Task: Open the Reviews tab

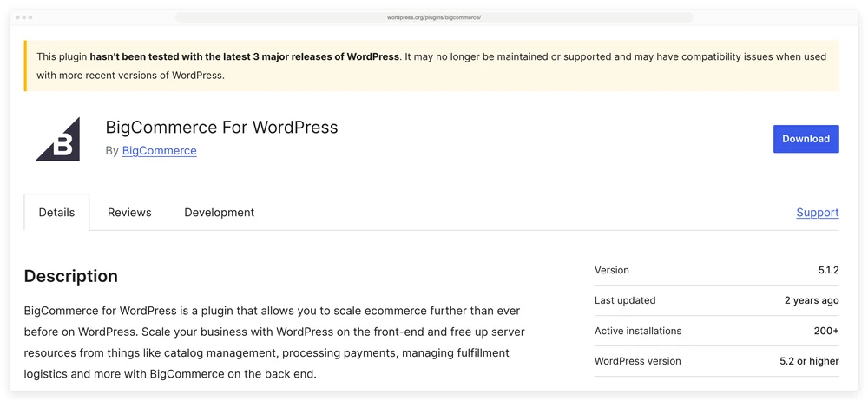Action: point(129,212)
